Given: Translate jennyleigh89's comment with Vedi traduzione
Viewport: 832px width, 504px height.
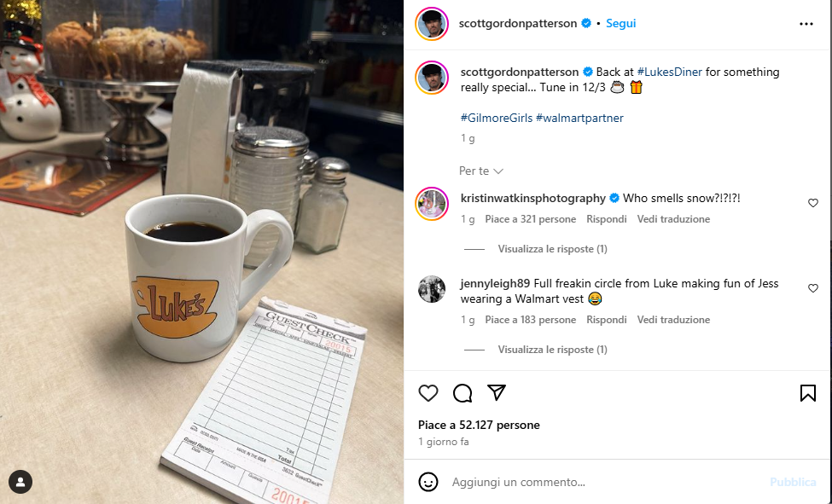Looking at the screenshot, I should [x=673, y=320].
